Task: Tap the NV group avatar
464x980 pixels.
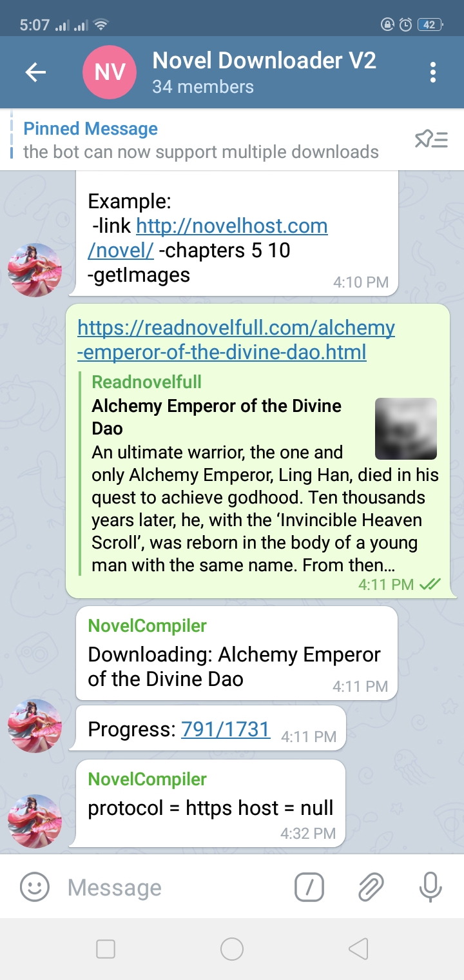Action: point(110,72)
